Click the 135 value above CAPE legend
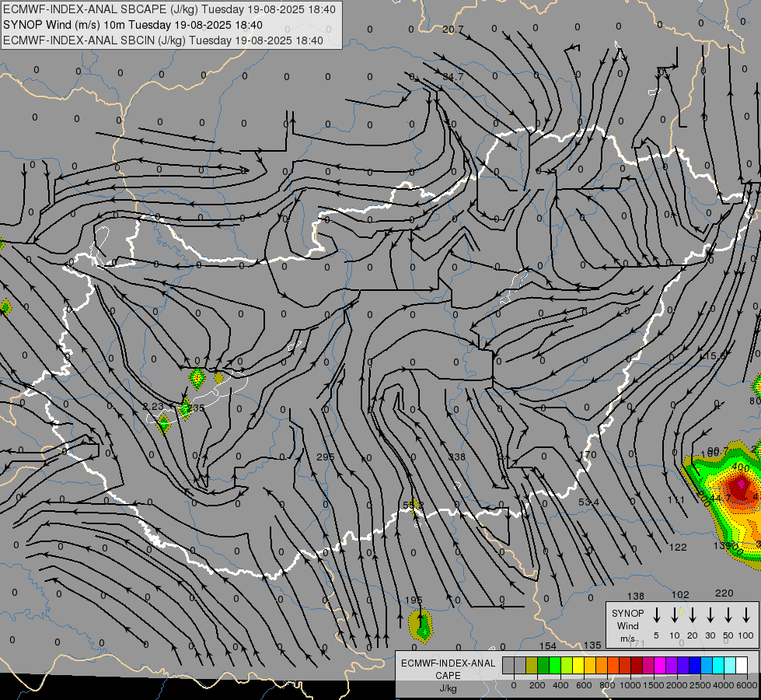Viewport: 761px width, 700px height. pos(592,645)
